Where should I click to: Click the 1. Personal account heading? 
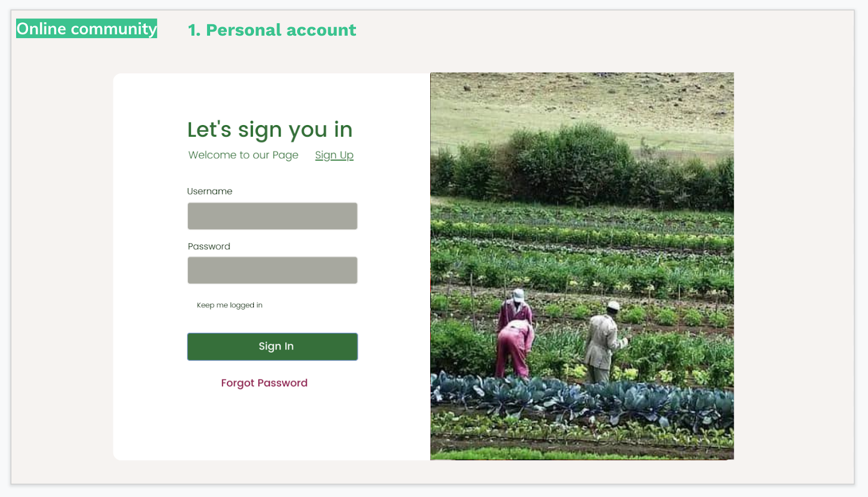tap(272, 30)
